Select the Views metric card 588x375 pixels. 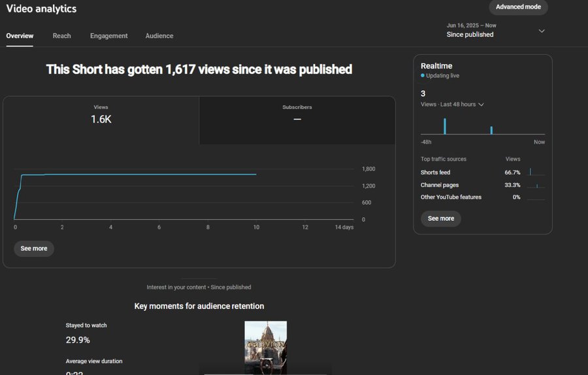coord(101,120)
